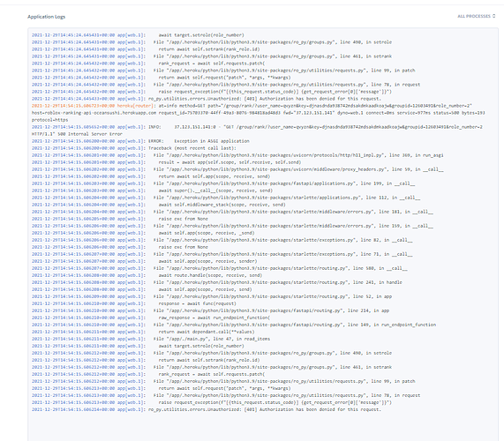Select the fastapi routing.py line 214 entry
The image size is (504, 441).
point(211,310)
